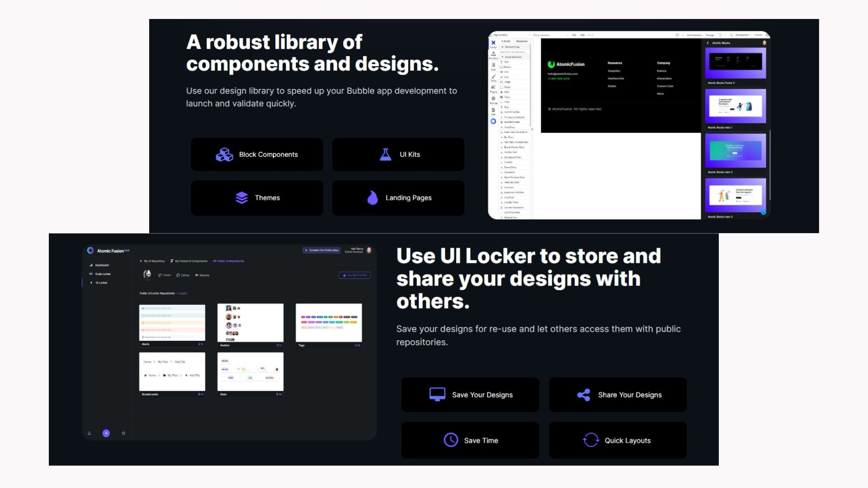The height and width of the screenshot is (488, 868).
Task: Click the Landing Pages droplet icon
Action: (372, 198)
